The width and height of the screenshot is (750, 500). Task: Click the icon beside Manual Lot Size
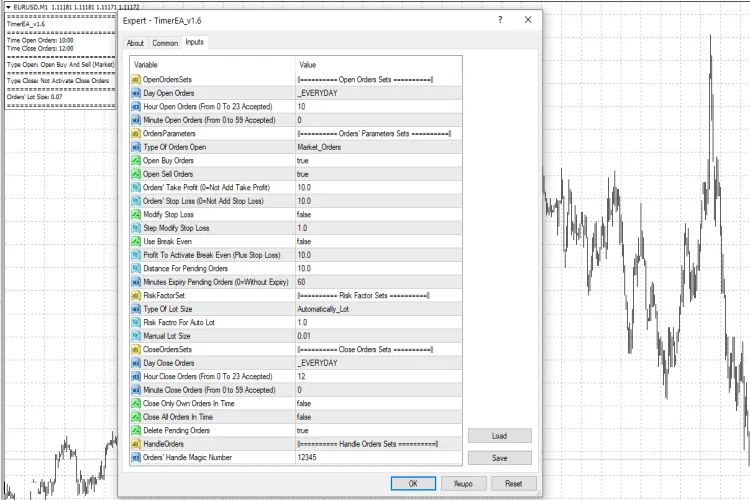(137, 336)
